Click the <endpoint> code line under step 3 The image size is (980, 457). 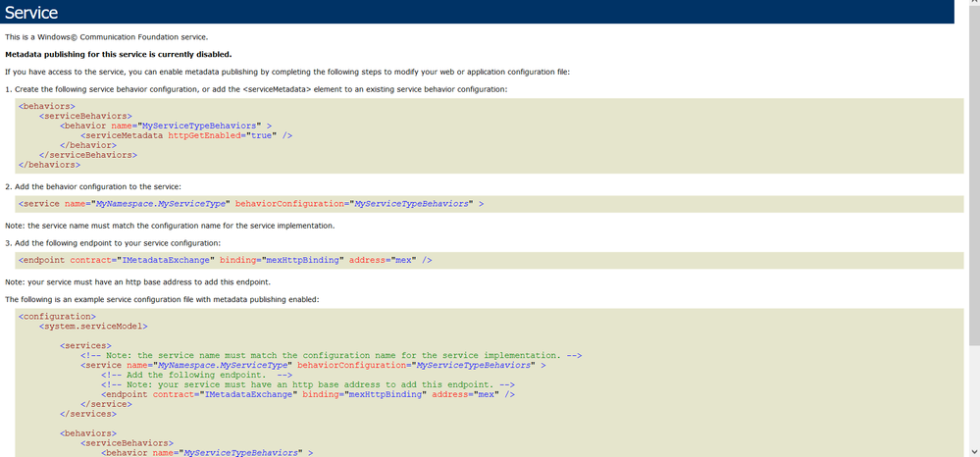(225, 260)
